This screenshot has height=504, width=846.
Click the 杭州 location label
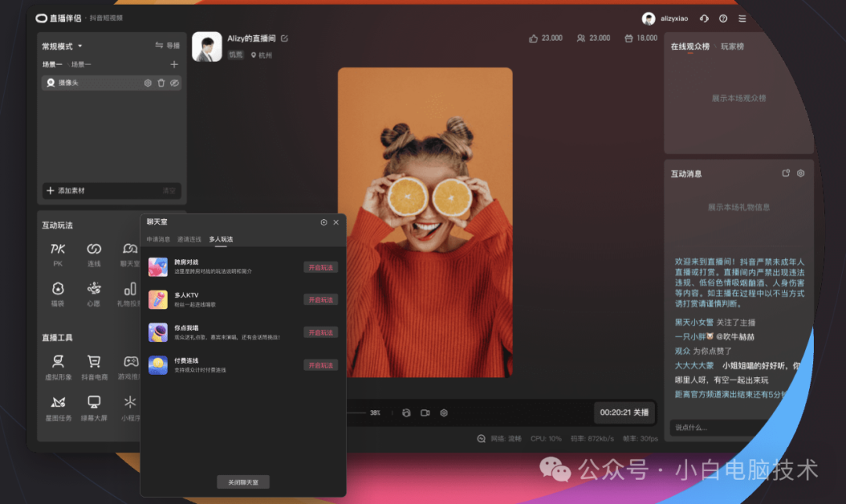click(x=262, y=55)
